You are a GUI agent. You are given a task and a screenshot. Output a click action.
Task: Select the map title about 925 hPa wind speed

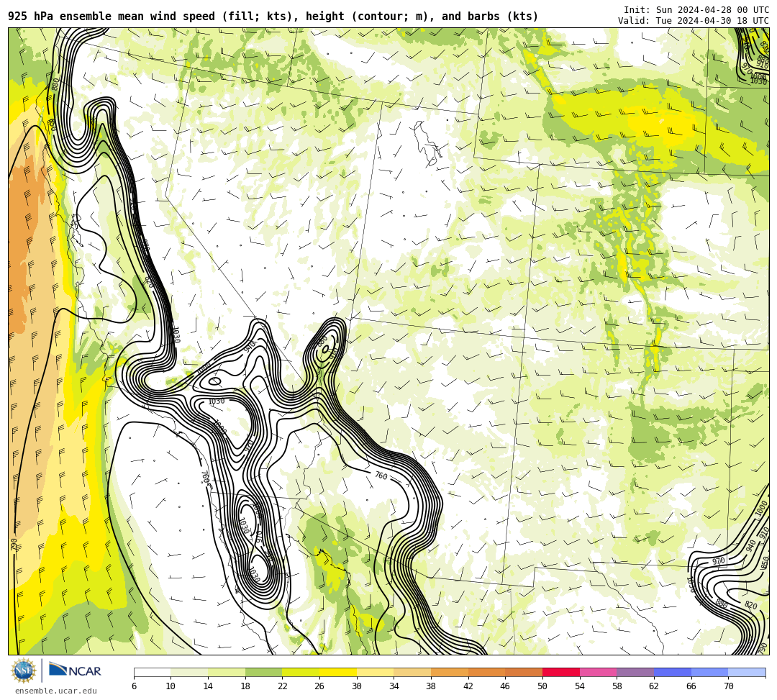click(273, 17)
